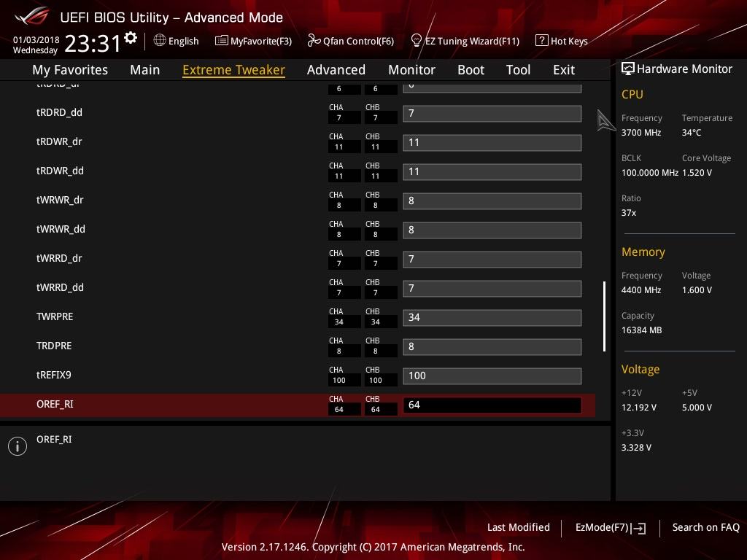Select the tWRRD_dr input box
Image resolution: width=747 pixels, height=560 pixels.
[492, 259]
